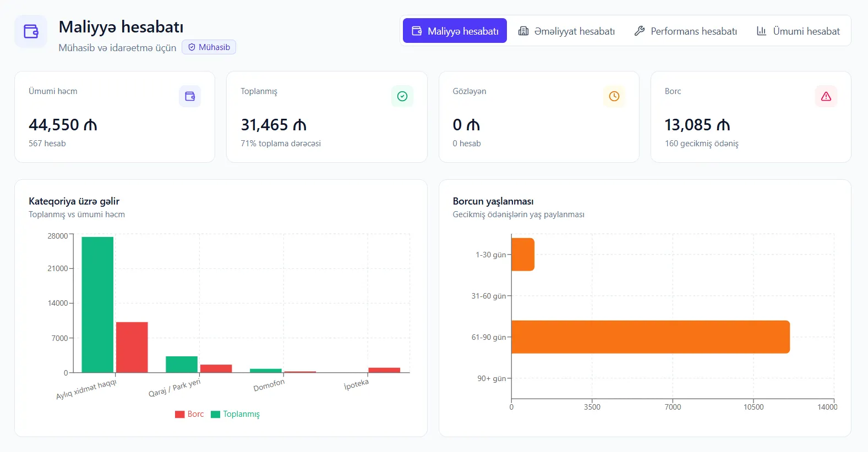Viewport: 868px width, 452px height.
Task: Click the wallet icon in Ümumi həcm card
Action: pos(190,96)
